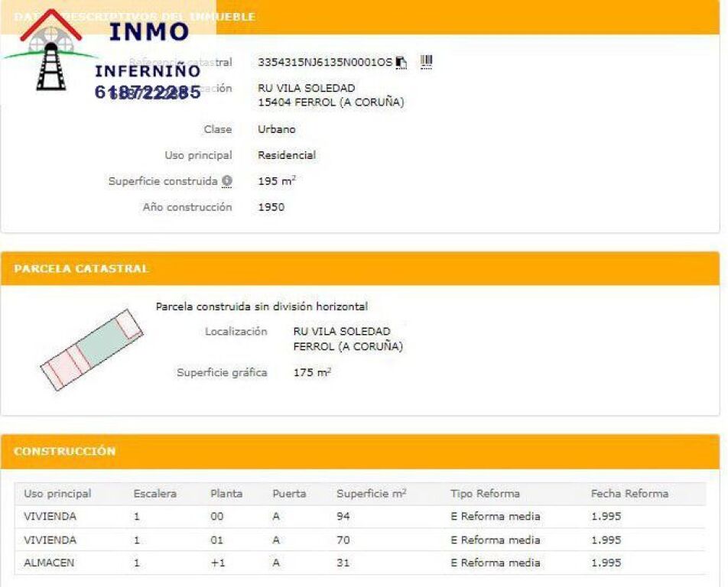Viewport: 728px width, 587px height.
Task: Click the barcode icon beside the reference
Action: [426, 62]
